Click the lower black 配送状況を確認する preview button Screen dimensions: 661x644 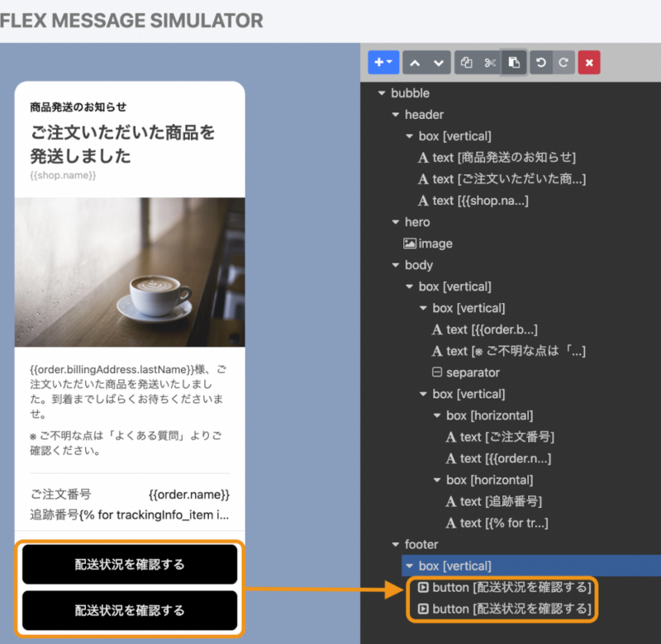click(130, 610)
